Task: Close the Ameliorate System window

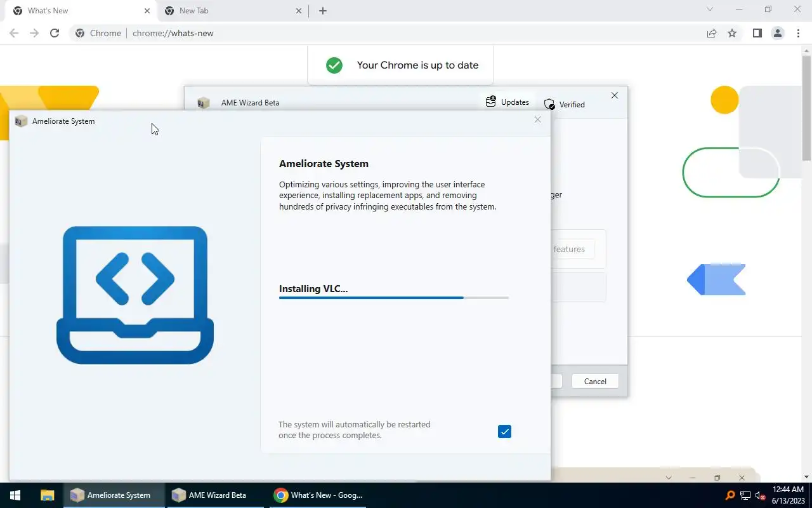Action: [x=538, y=119]
